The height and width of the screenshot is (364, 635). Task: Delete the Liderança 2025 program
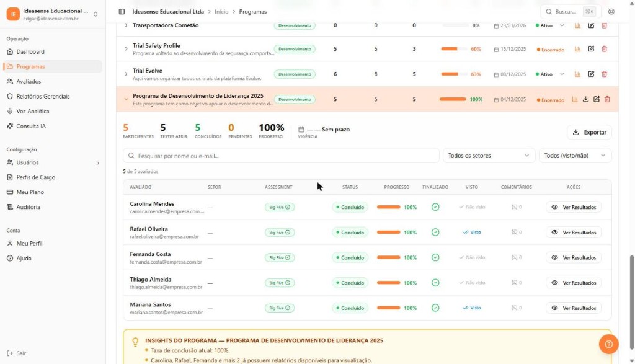pyautogui.click(x=607, y=99)
